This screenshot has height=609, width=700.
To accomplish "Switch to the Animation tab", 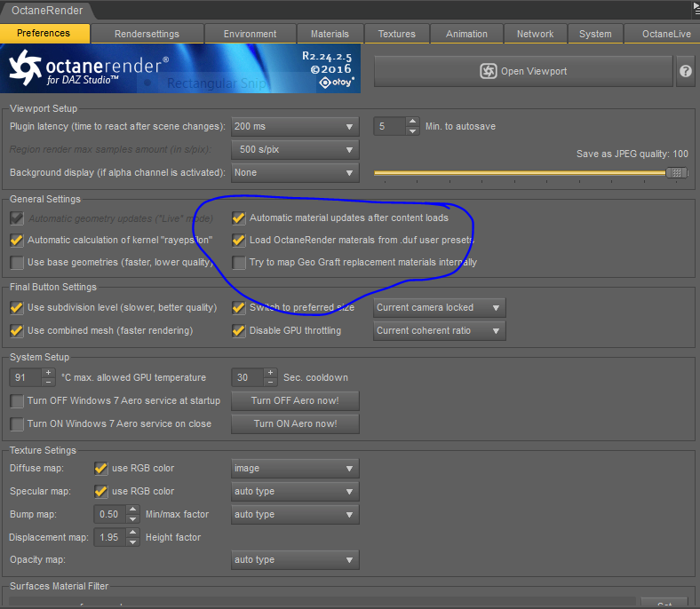I will click(x=466, y=34).
